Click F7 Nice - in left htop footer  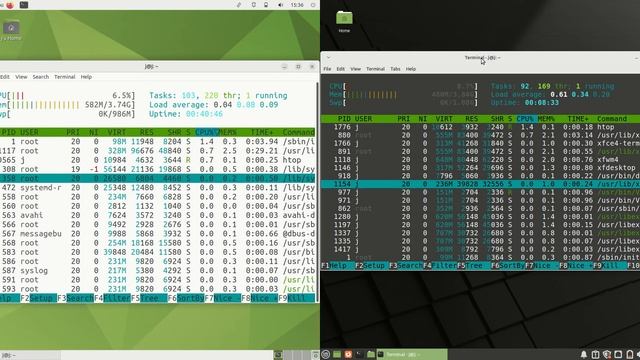click(x=223, y=298)
